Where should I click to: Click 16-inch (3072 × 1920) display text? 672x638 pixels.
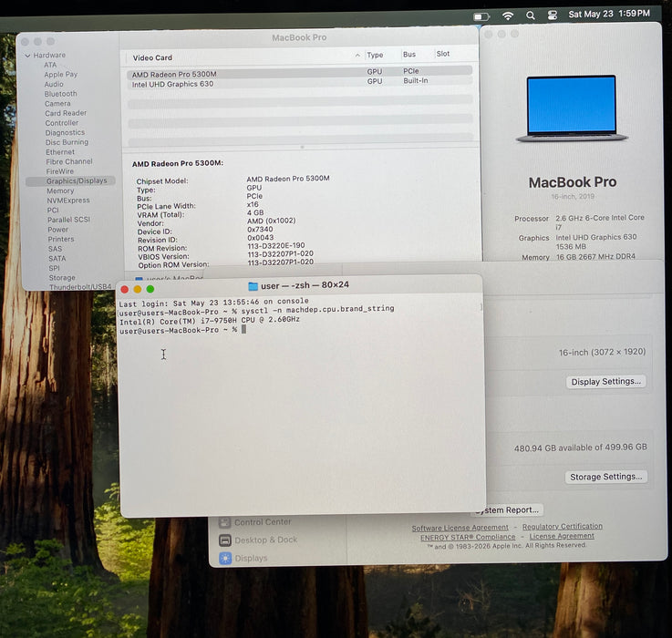coord(602,352)
